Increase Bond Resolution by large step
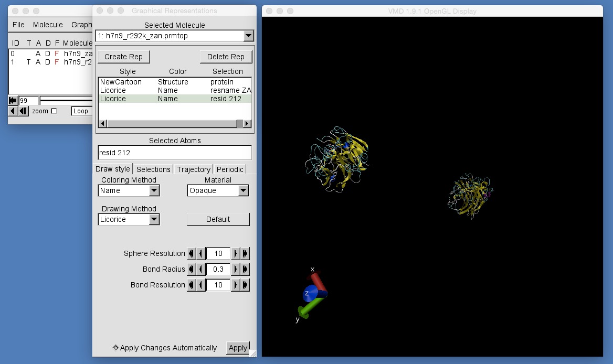The image size is (613, 364). click(x=245, y=285)
